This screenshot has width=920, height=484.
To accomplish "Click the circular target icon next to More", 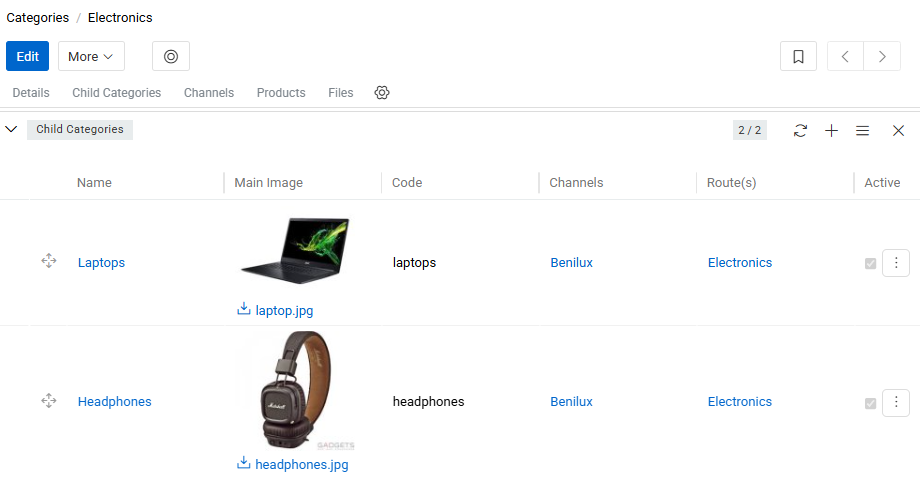I will pos(171,56).
